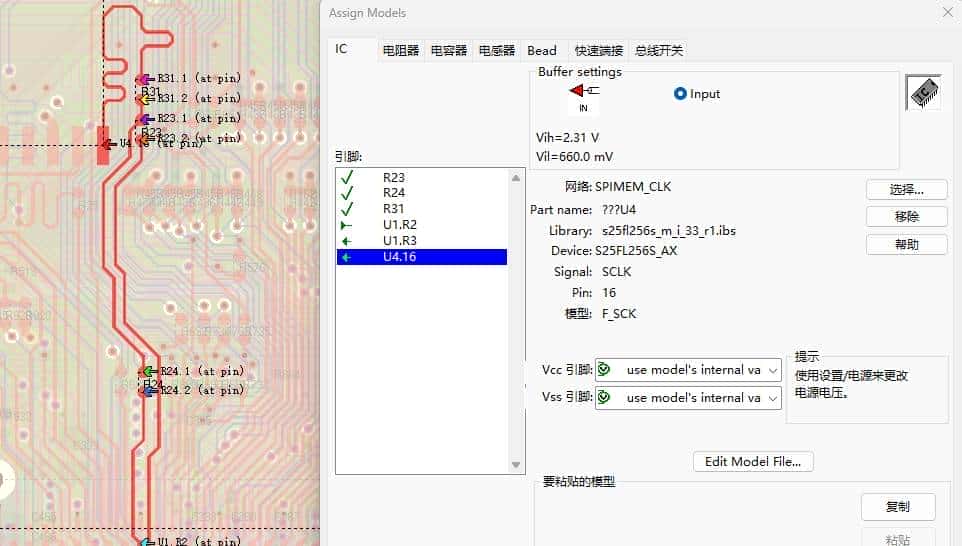Click the 复制 button
The width and height of the screenshot is (962, 546).
click(x=898, y=507)
